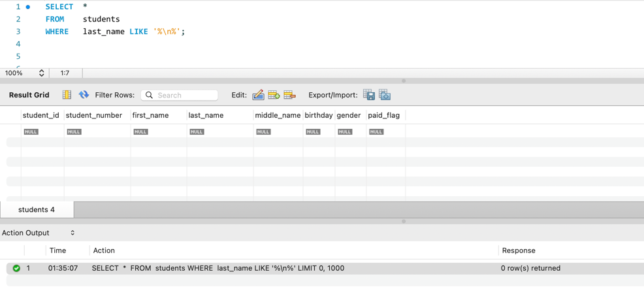The image size is (644, 291).
Task: Expand the Action Output dropdown
Action: pos(72,233)
